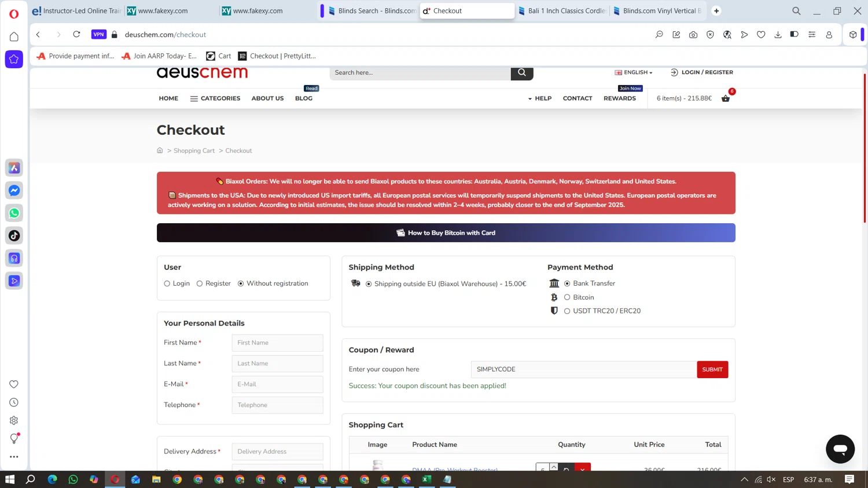The height and width of the screenshot is (488, 868).
Task: Open Messenger in Opera sidebar
Action: click(14, 190)
